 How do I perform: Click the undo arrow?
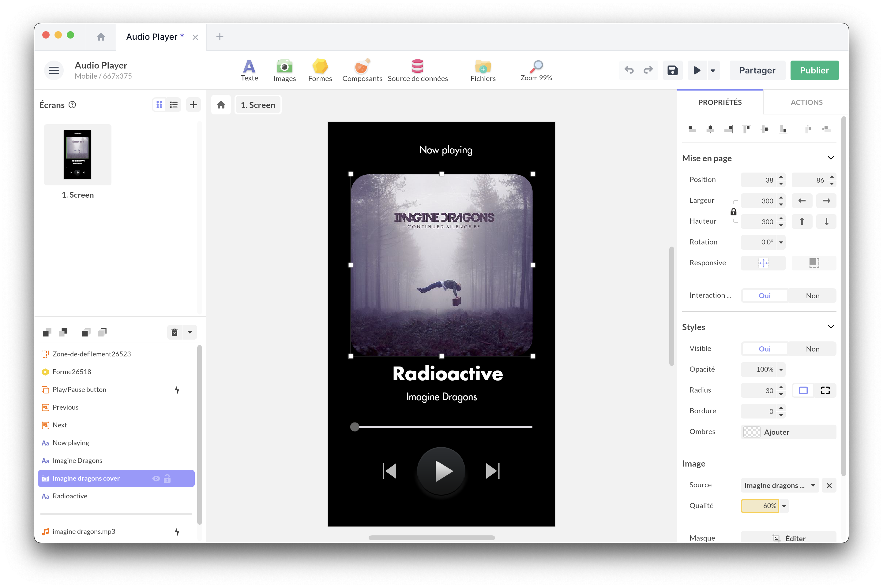click(629, 70)
